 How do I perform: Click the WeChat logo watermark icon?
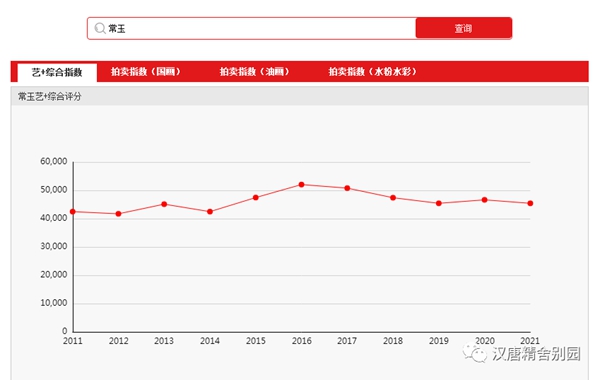pyautogui.click(x=474, y=353)
